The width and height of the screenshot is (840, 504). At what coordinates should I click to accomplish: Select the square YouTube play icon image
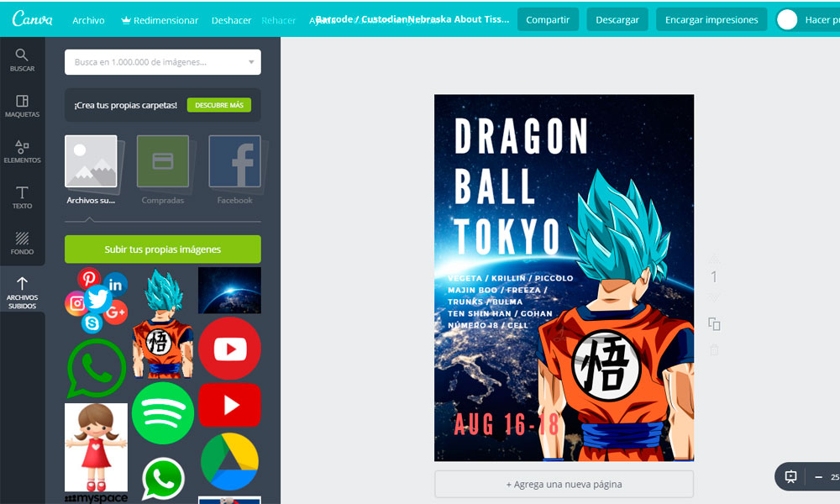(x=229, y=405)
